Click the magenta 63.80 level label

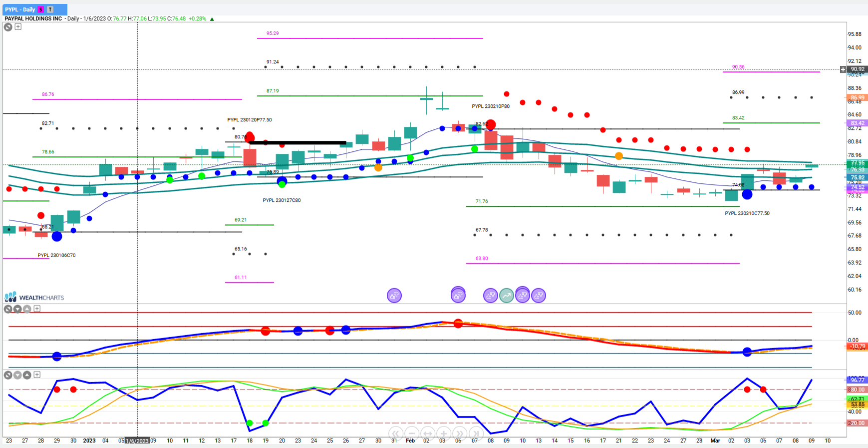pyautogui.click(x=482, y=258)
